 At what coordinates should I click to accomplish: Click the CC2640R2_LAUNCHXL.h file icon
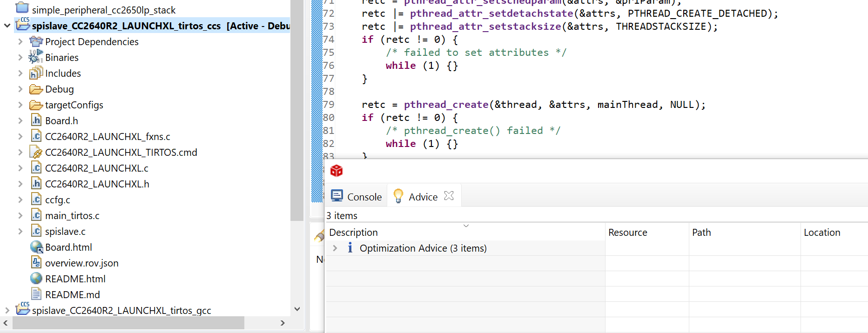tap(36, 183)
